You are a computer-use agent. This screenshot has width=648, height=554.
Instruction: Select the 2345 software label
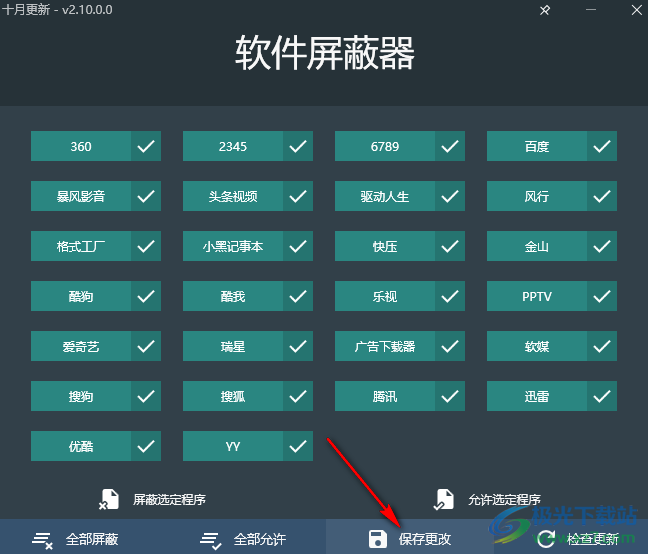pyautogui.click(x=233, y=146)
